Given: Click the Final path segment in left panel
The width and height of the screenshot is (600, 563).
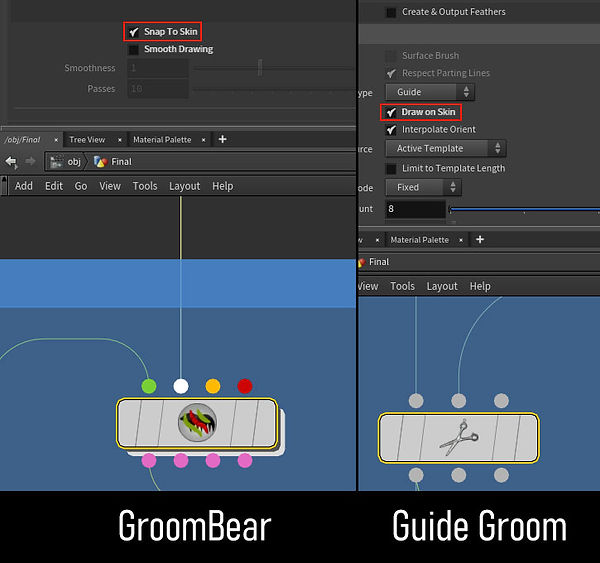Looking at the screenshot, I should coord(121,162).
